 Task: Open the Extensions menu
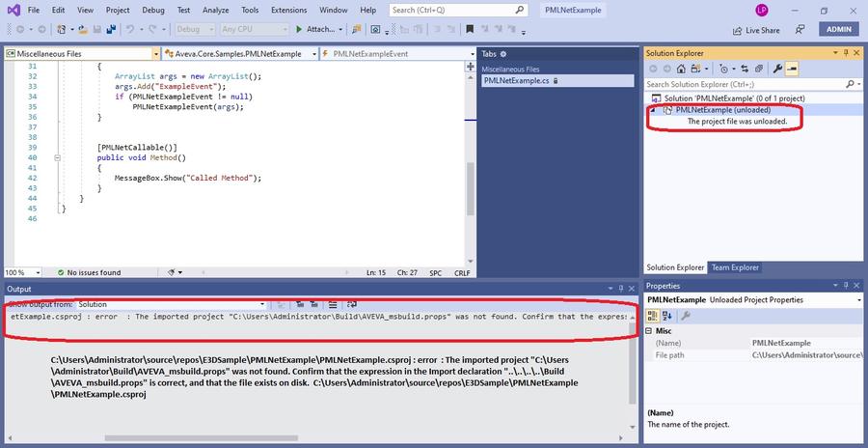[x=289, y=10]
